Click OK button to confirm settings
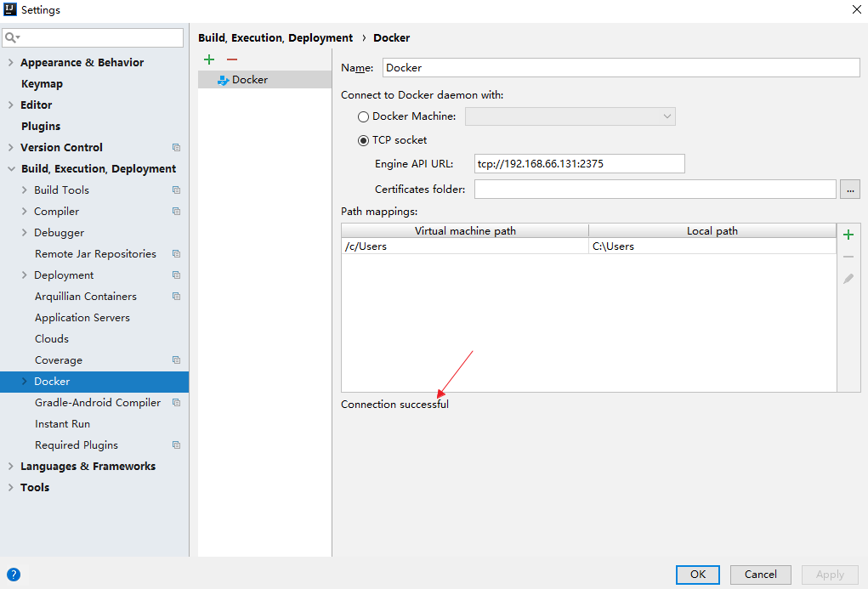 coord(697,575)
